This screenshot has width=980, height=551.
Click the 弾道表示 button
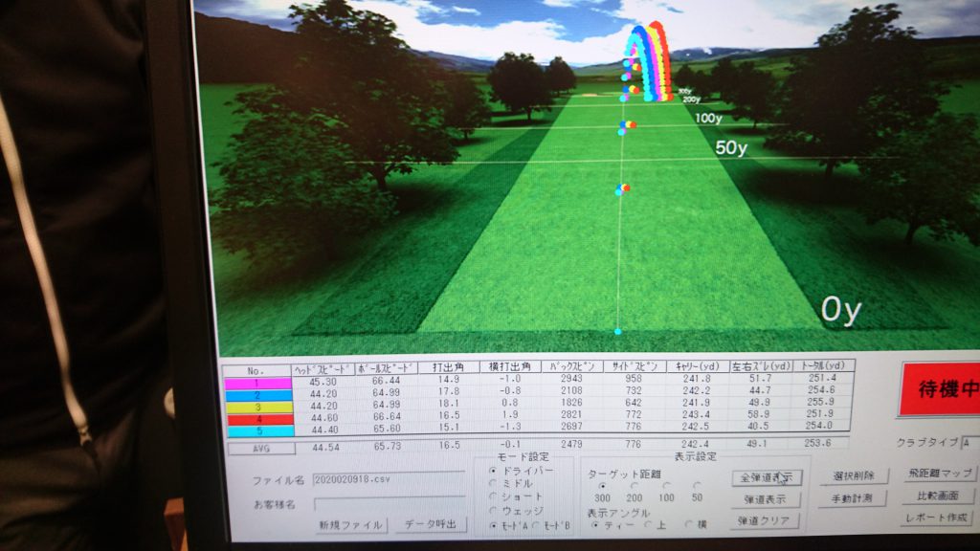click(x=765, y=499)
